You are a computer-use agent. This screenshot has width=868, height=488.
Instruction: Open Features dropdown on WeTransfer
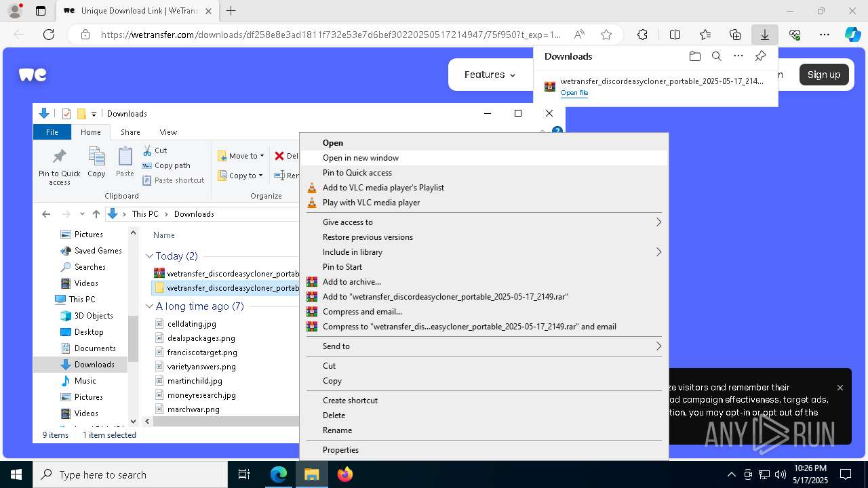tap(490, 75)
